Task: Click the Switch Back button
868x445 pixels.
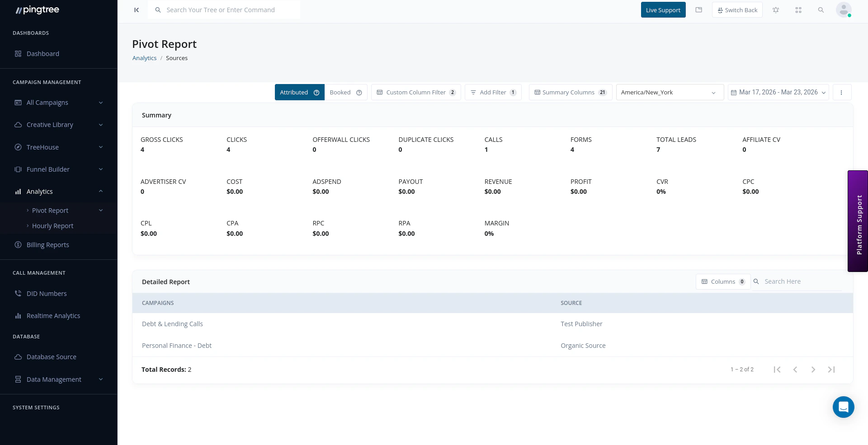Action: click(737, 9)
